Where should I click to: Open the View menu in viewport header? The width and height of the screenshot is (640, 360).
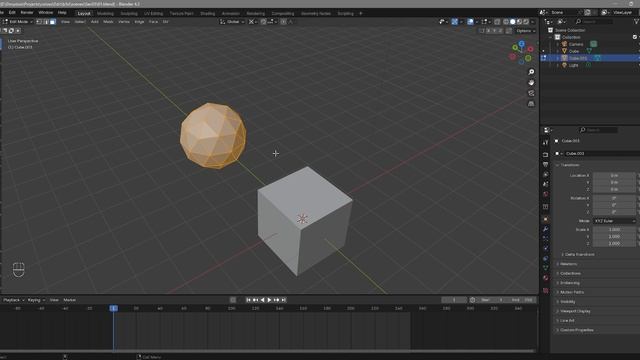(x=65, y=22)
